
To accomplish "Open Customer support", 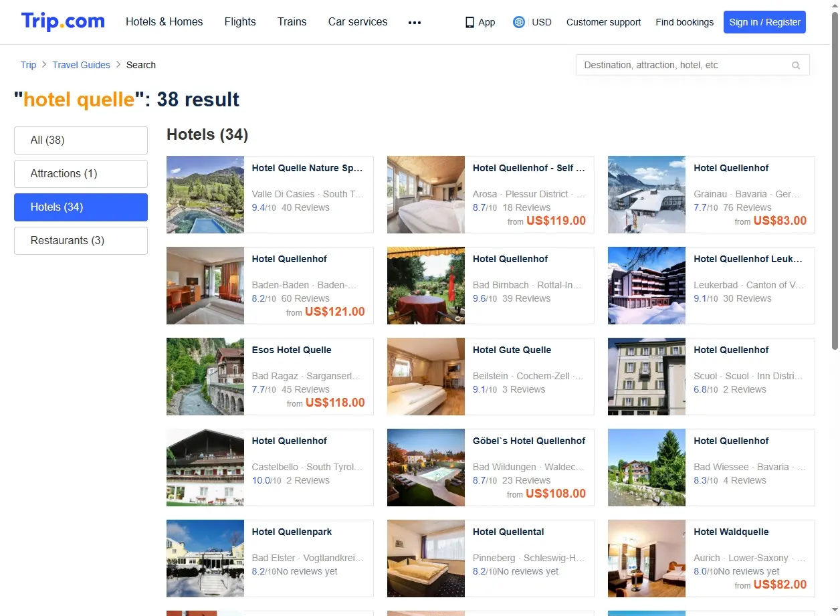I will [x=603, y=22].
